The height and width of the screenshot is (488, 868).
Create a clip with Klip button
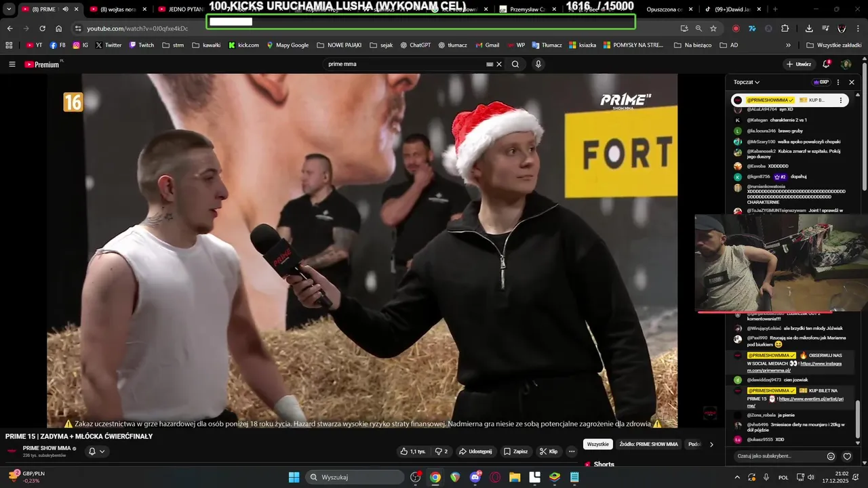[548, 451]
